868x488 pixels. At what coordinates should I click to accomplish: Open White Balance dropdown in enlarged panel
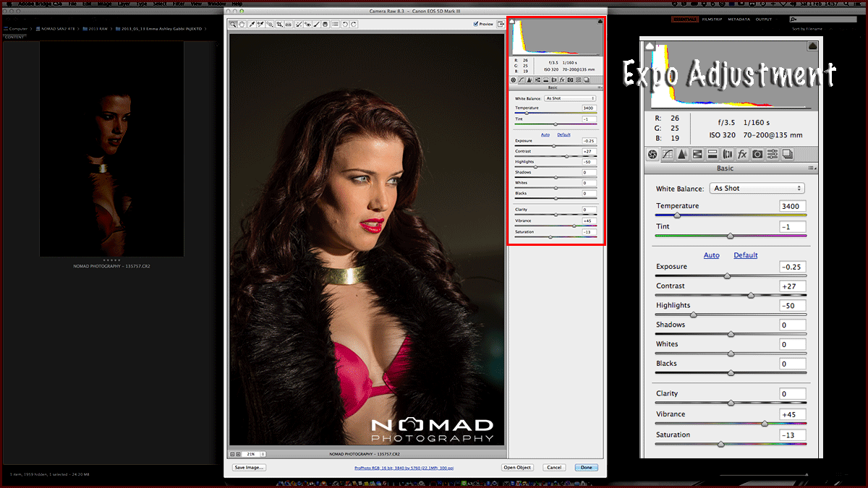757,189
